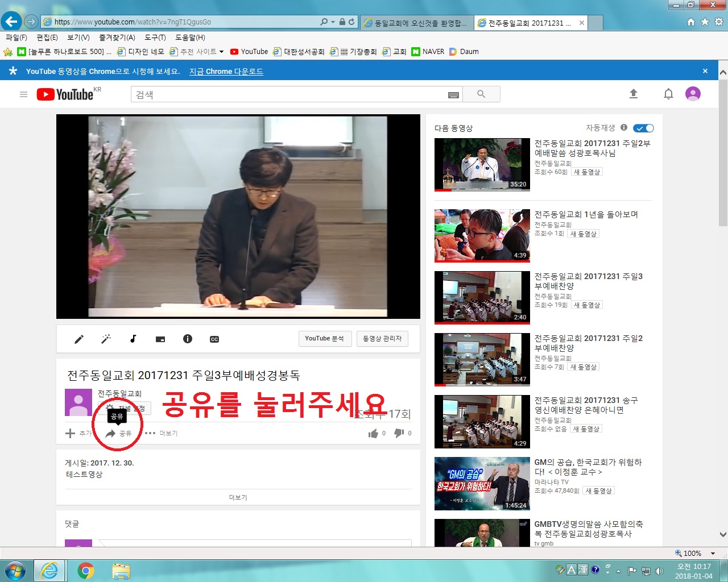Screen dimensions: 728x582
Task: Expand the description with 더보기
Action: click(238, 497)
